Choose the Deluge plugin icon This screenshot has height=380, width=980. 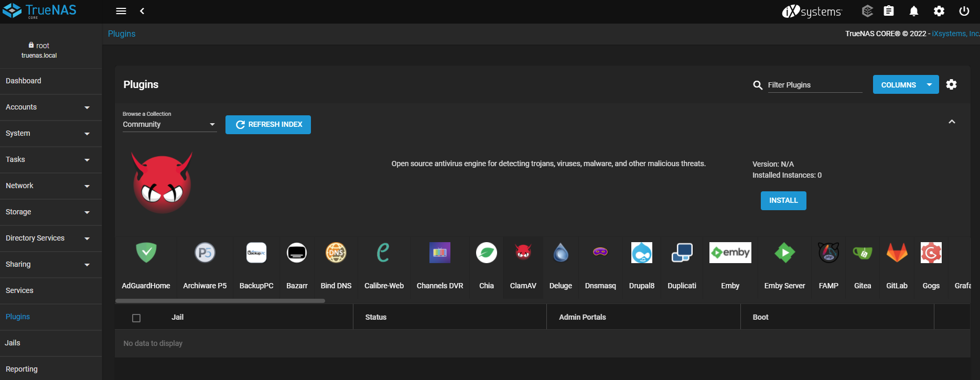[561, 253]
